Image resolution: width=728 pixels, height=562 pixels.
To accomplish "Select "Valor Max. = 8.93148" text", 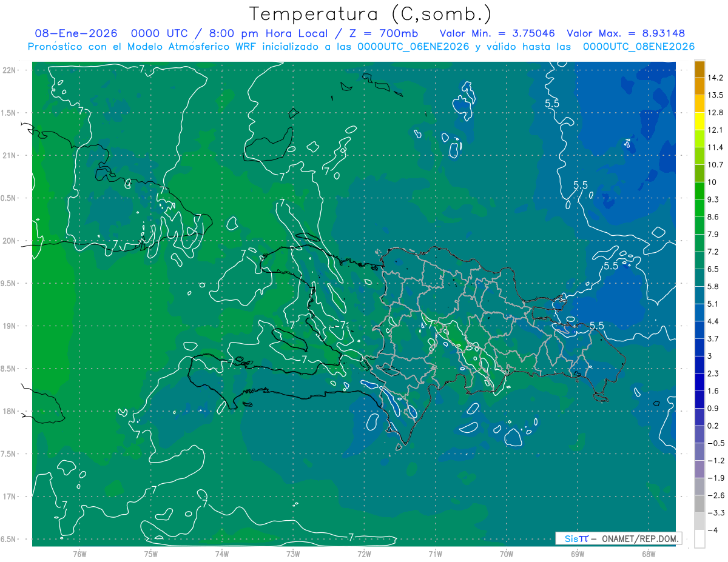I will (x=626, y=33).
